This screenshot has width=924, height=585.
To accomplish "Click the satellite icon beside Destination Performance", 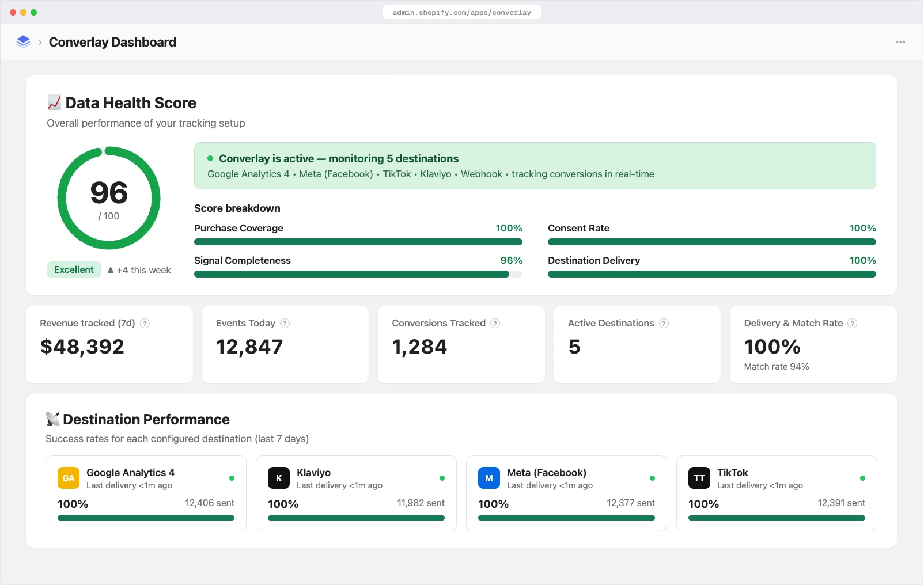I will (x=52, y=419).
